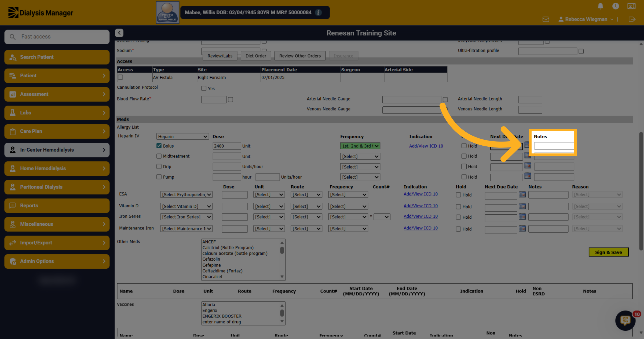
Task: Expand the Patient sidebar menu
Action: pyautogui.click(x=57, y=75)
